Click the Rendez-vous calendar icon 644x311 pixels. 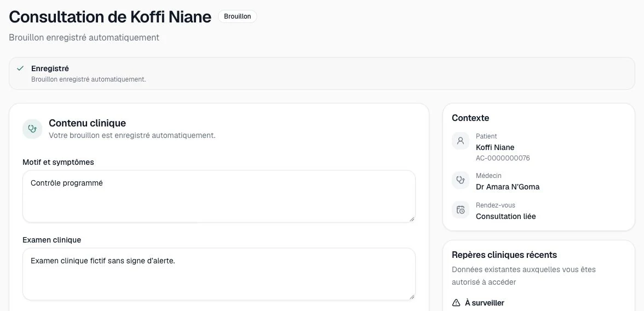461,210
